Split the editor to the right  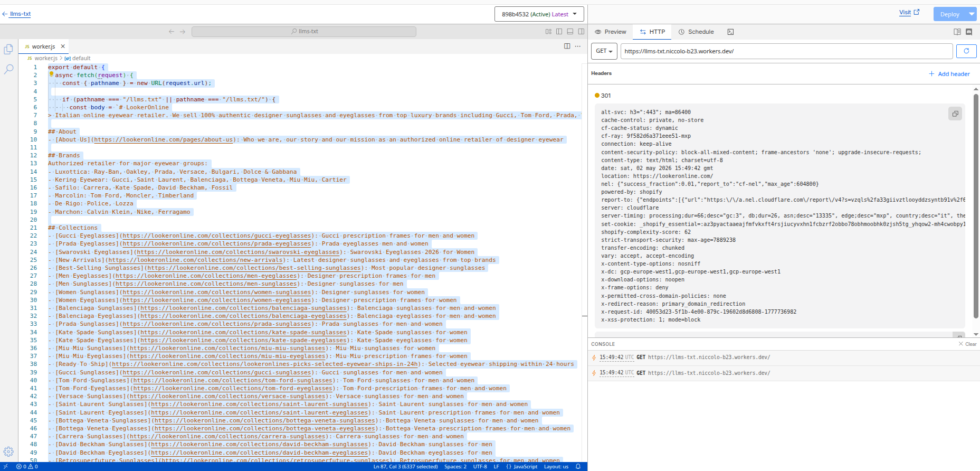(x=567, y=46)
